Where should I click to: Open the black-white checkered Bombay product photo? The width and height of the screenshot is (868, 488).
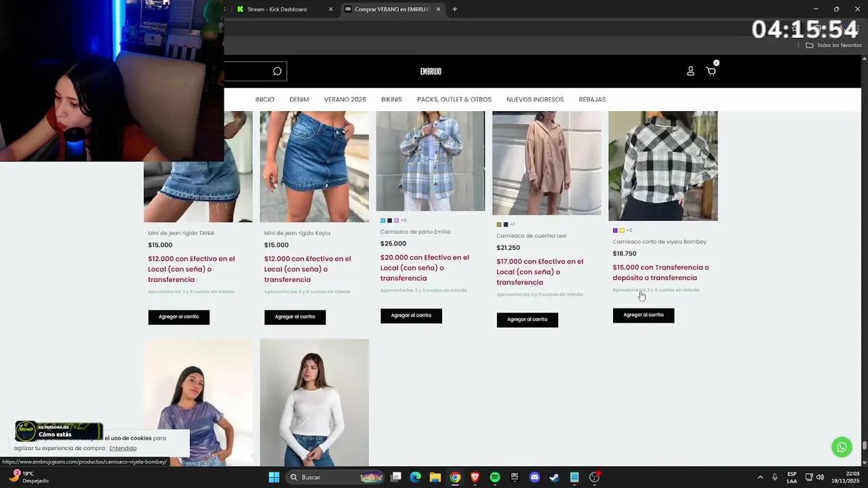tap(663, 165)
